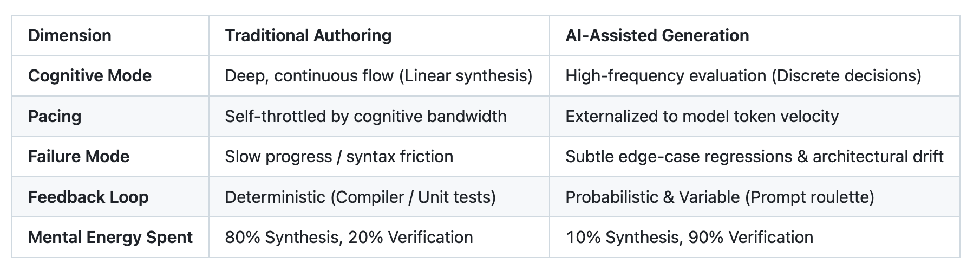Viewport: 980px width, 269px height.
Task: Click the Feedback Loop row label
Action: tap(88, 197)
